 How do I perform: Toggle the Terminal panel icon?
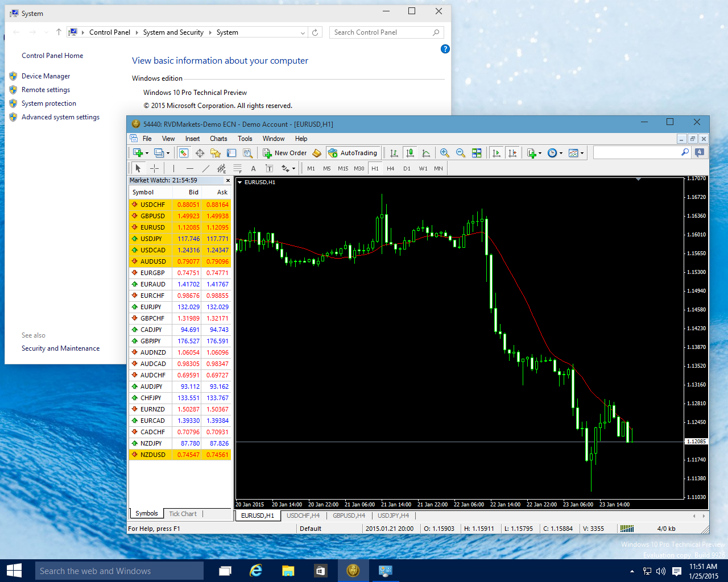[x=231, y=153]
